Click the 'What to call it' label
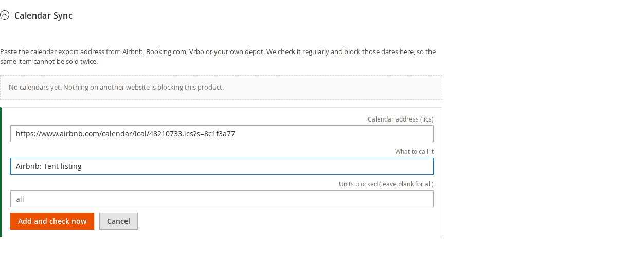 coord(414,151)
